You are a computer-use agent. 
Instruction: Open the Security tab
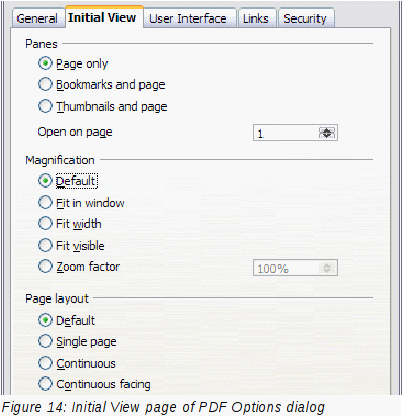(305, 18)
